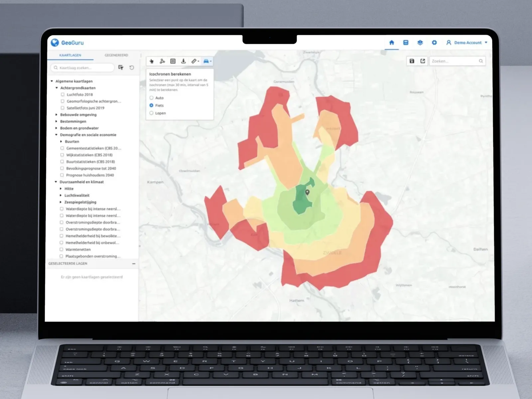Image resolution: width=532 pixels, height=399 pixels.
Task: Open the Demo Account dropdown menu
Action: (x=486, y=43)
